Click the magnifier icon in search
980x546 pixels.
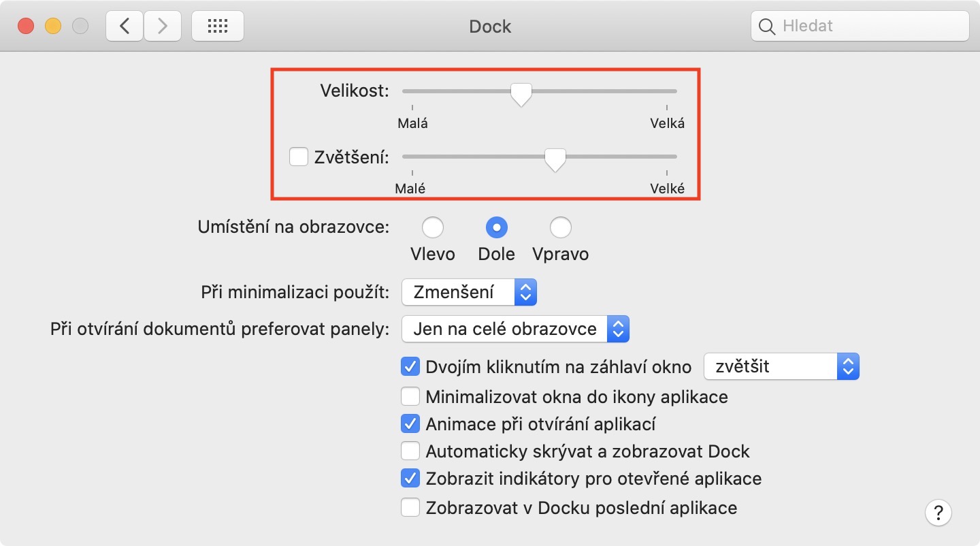pos(767,27)
